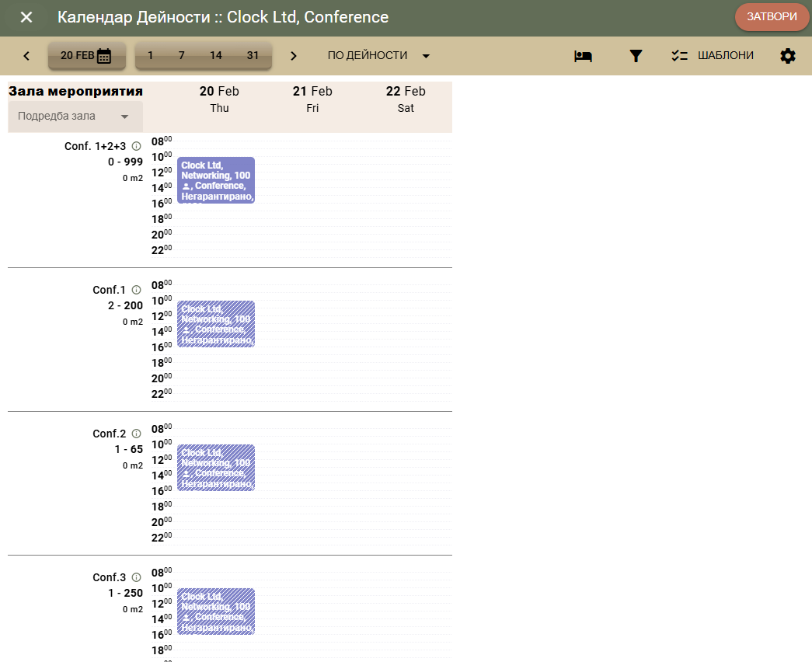
Task: Click the Conf.3 room name
Action: pos(109,577)
